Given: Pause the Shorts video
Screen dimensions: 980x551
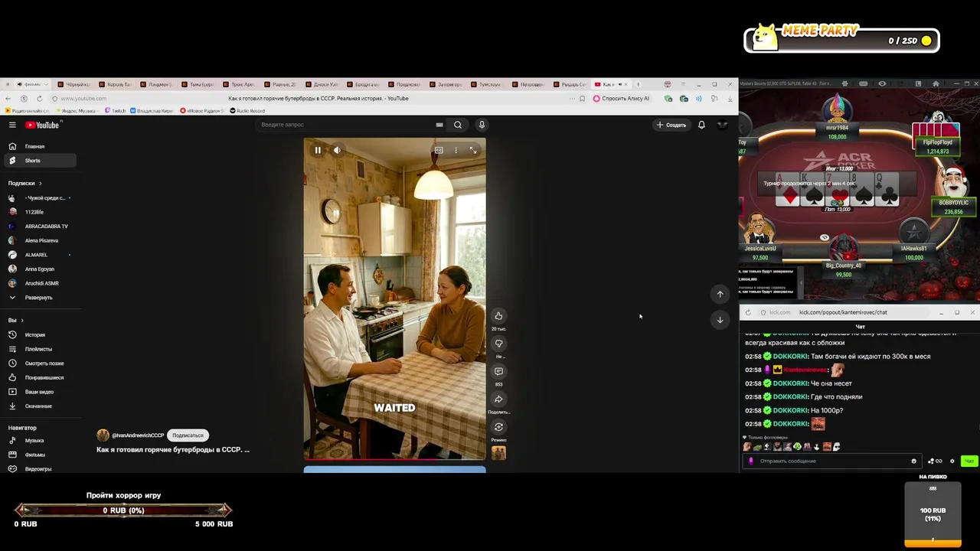Looking at the screenshot, I should tap(318, 150).
